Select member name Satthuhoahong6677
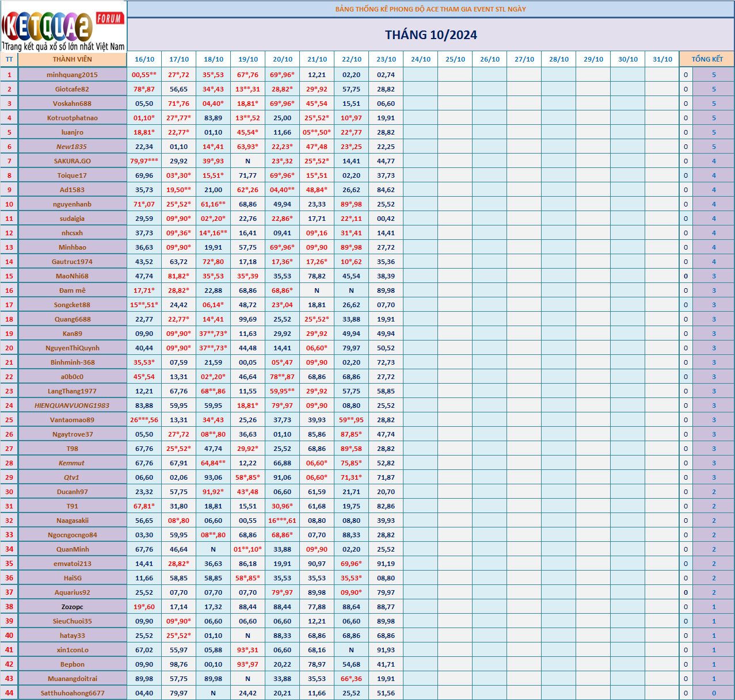This screenshot has height=700, width=735. coord(73,693)
